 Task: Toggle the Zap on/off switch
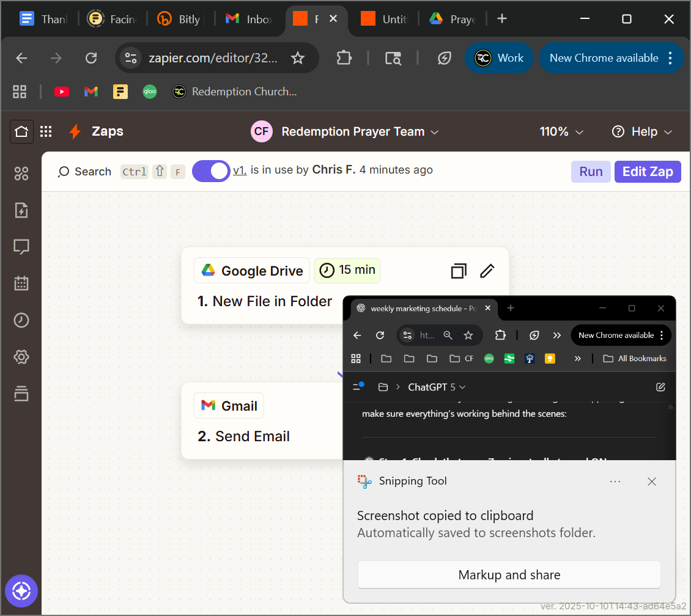pyautogui.click(x=211, y=171)
